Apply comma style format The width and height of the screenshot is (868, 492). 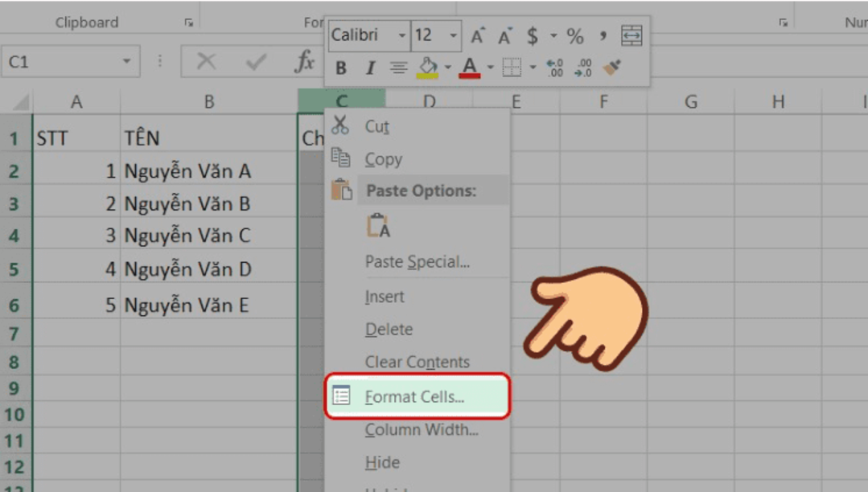coord(603,36)
